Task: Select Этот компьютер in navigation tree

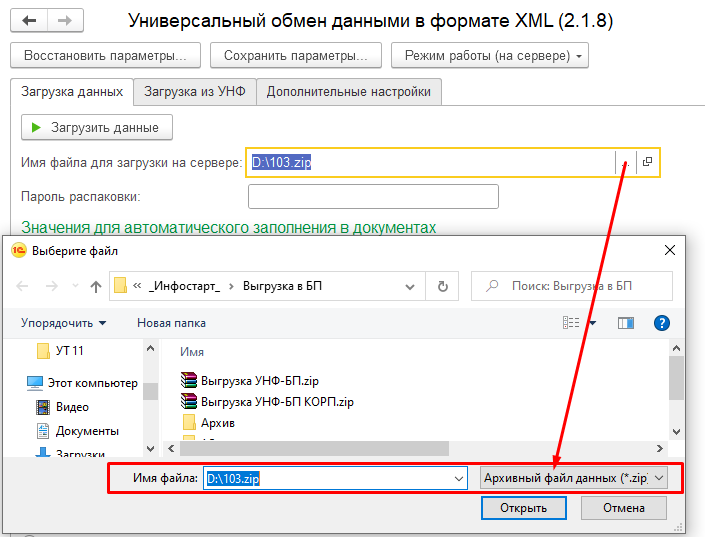Action: click(x=82, y=383)
